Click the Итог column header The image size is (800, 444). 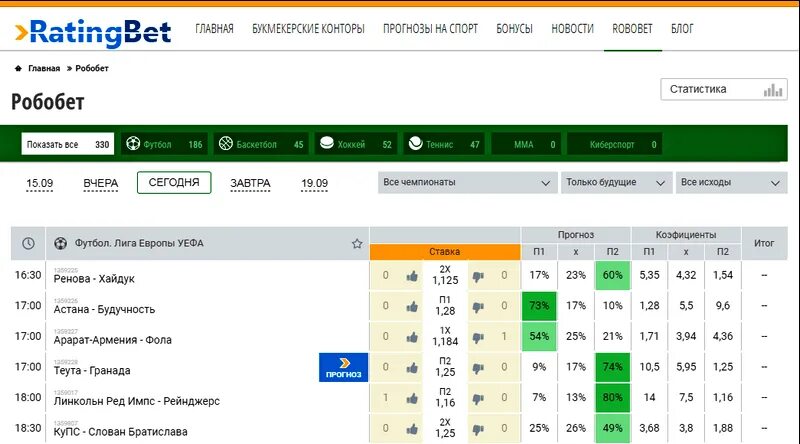pos(764,243)
